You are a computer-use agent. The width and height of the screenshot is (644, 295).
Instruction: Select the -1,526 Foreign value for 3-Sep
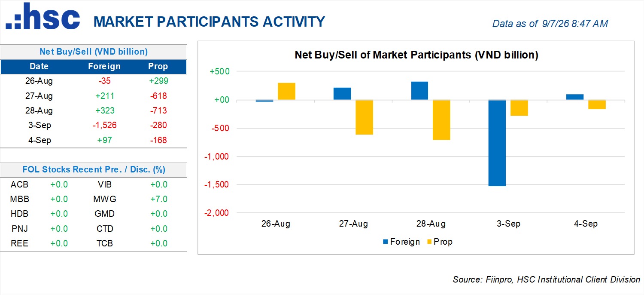click(104, 126)
